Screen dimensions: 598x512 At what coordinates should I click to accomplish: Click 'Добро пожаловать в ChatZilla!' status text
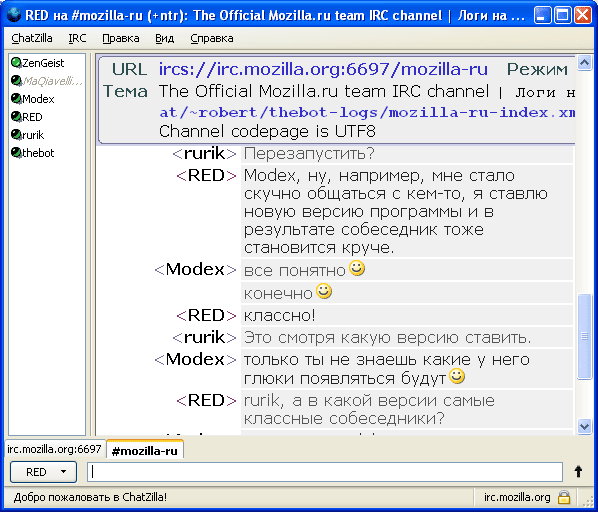tap(90, 497)
